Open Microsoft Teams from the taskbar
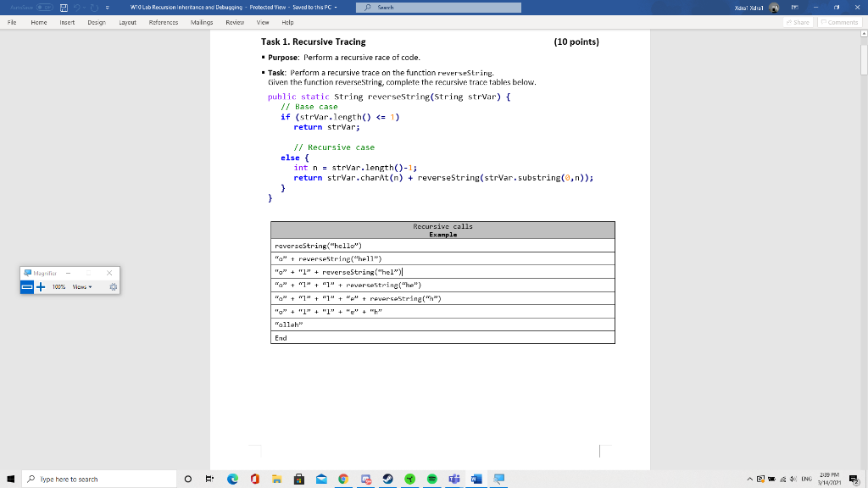Image resolution: width=868 pixels, height=488 pixels. 454,479
